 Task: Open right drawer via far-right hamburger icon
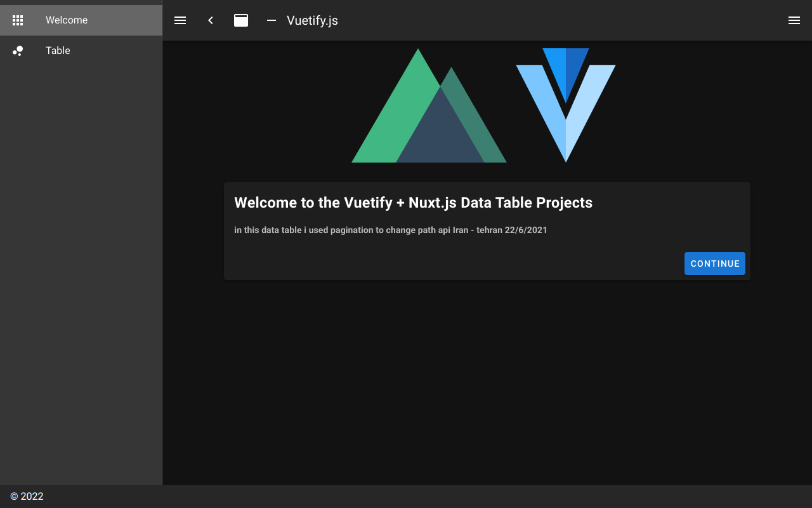794,20
